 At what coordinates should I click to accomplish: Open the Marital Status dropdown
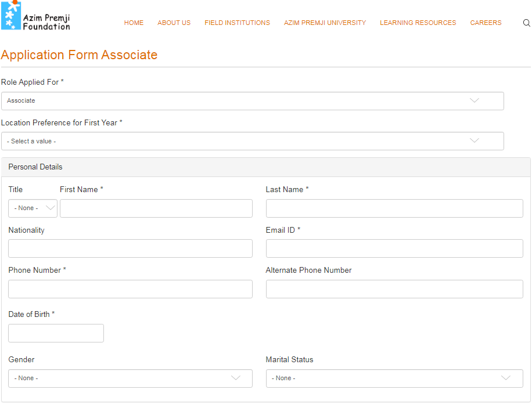tap(394, 378)
